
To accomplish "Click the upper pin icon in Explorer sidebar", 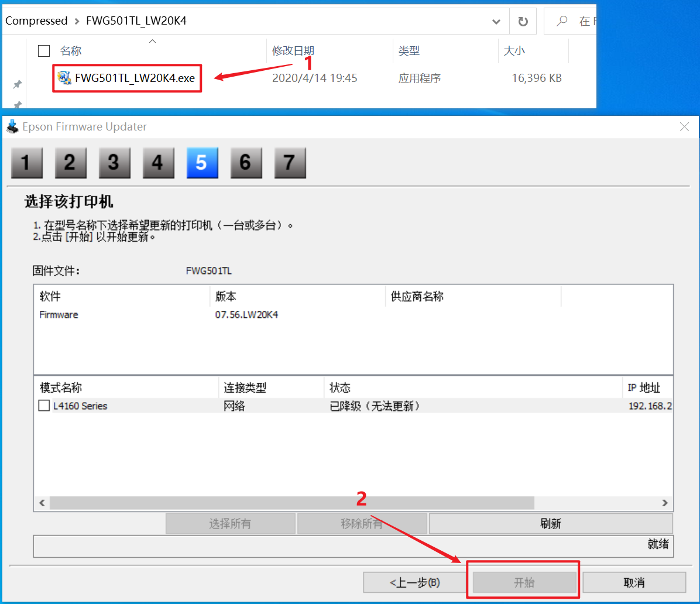I will (17, 84).
